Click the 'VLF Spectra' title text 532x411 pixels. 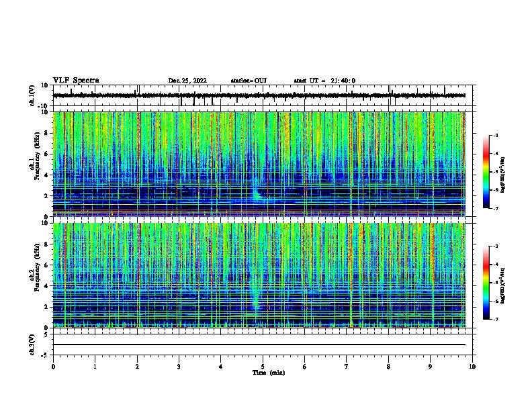coord(76,81)
